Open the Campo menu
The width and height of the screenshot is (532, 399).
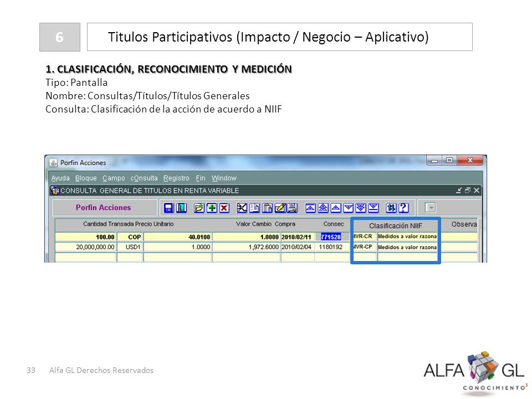coord(114,178)
